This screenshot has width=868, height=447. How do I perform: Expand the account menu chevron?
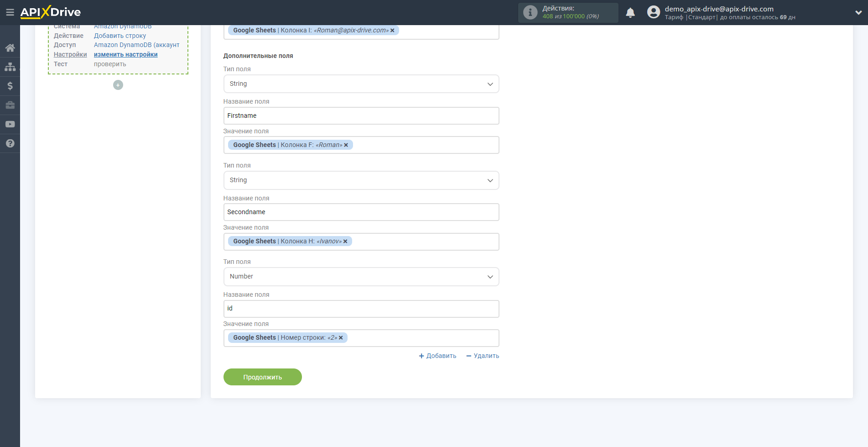point(858,13)
